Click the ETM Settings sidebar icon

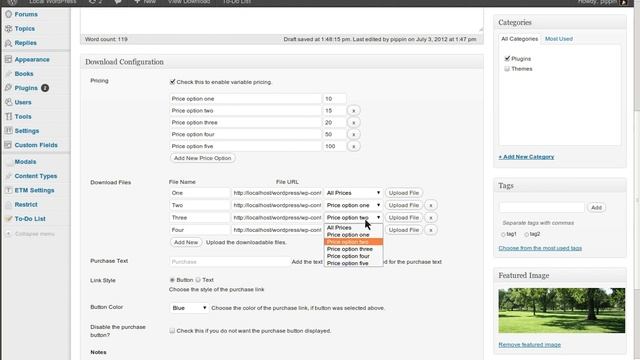pyautogui.click(x=8, y=191)
